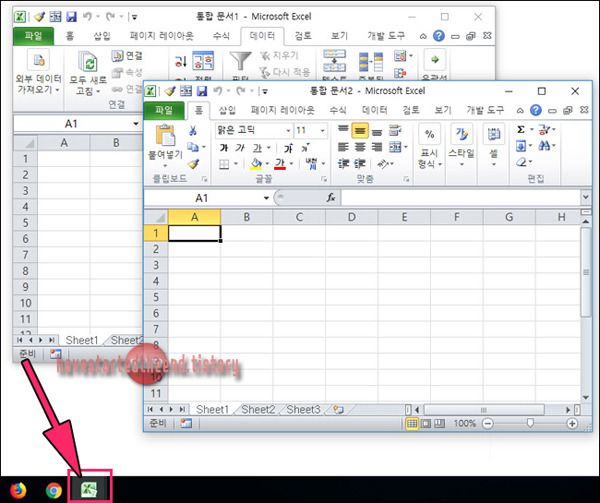The image size is (600, 503).
Task: Switch to the 검토 tab in 통합 문서1
Action: tap(303, 36)
